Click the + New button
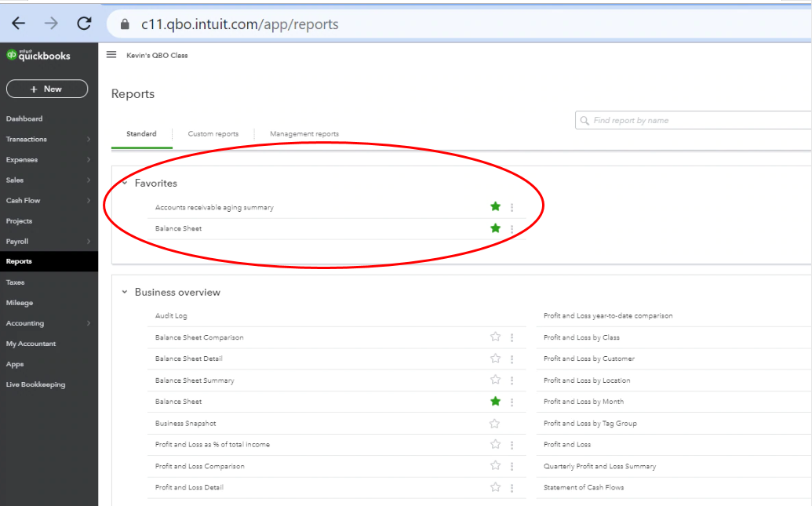812x506 pixels. coord(47,89)
